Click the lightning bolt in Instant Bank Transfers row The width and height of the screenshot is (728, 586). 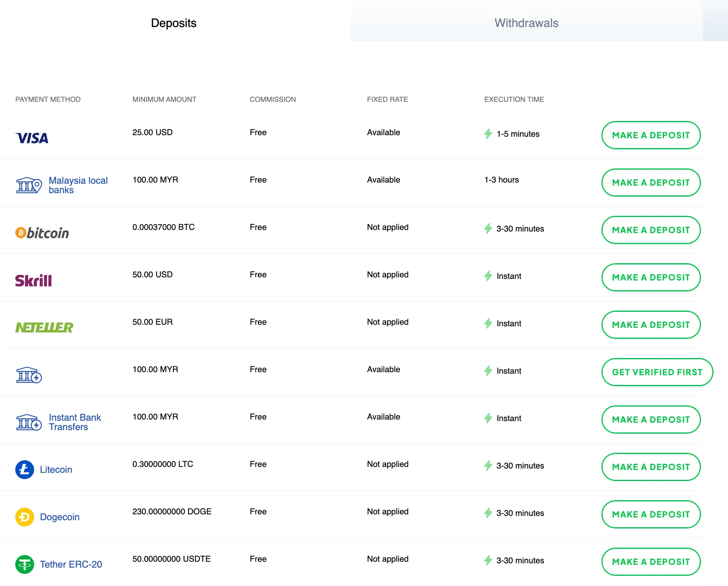click(x=488, y=418)
